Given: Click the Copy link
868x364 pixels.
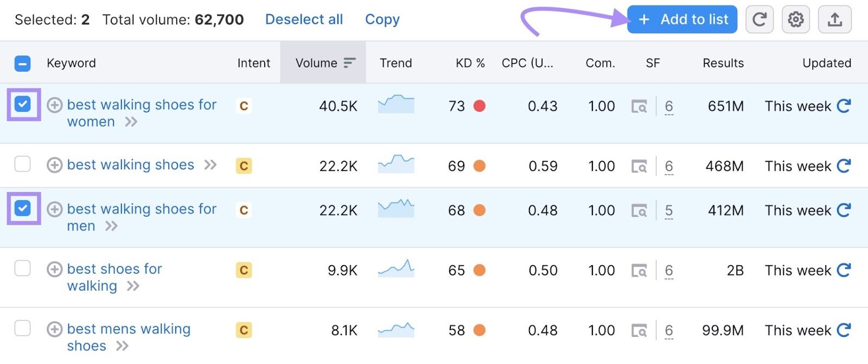Looking at the screenshot, I should coord(382,20).
